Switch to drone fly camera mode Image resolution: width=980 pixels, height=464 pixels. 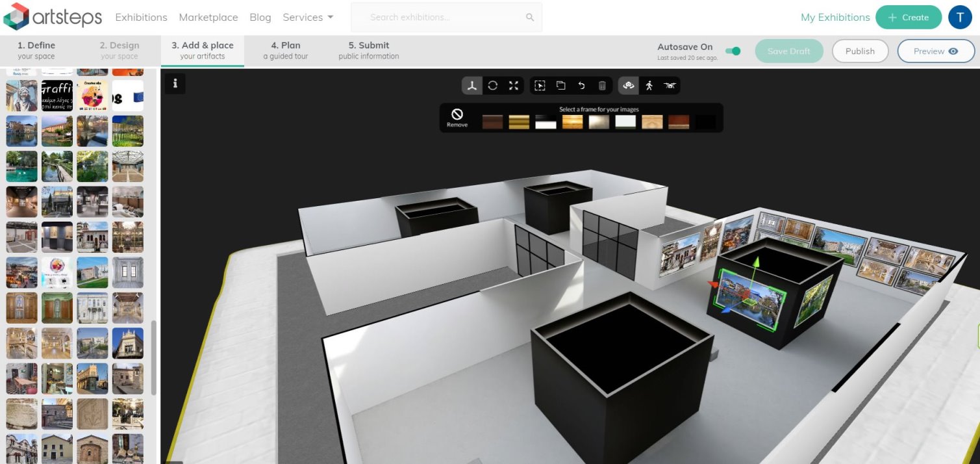(670, 86)
